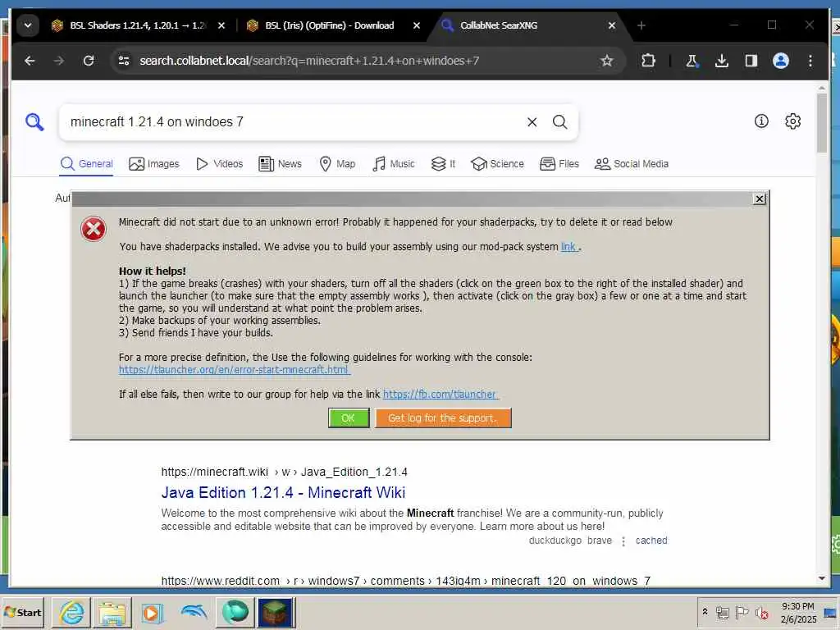Screen dimensions: 840x630
Task: Open cached version of wiki result
Action: (x=651, y=541)
